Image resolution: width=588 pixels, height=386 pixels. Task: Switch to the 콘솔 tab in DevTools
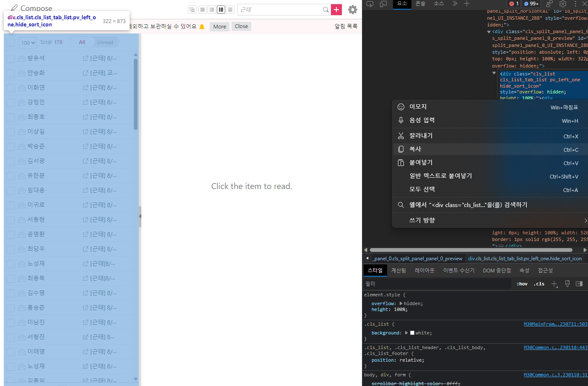[420, 4]
